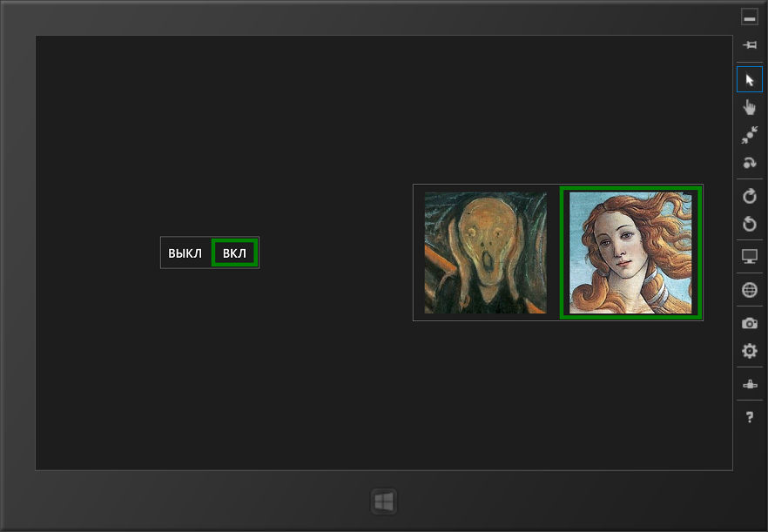Change the screen resolution monitor icon
Screen dimensions: 768x532
tap(750, 256)
